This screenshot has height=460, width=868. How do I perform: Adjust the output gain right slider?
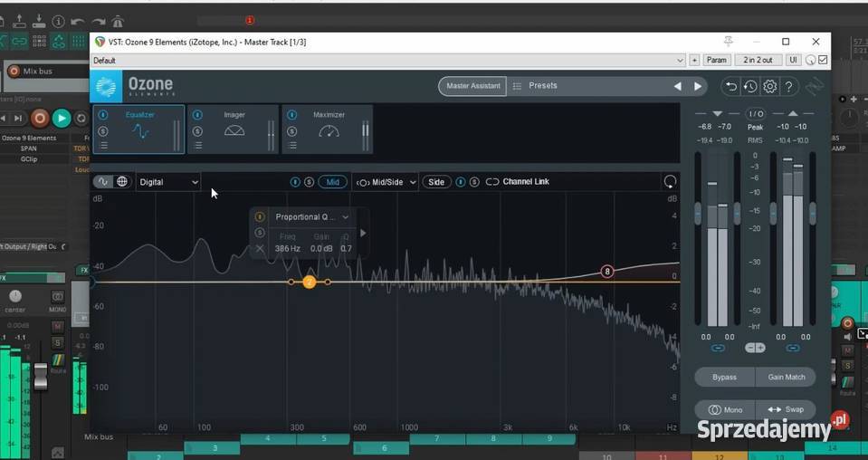[x=812, y=213]
